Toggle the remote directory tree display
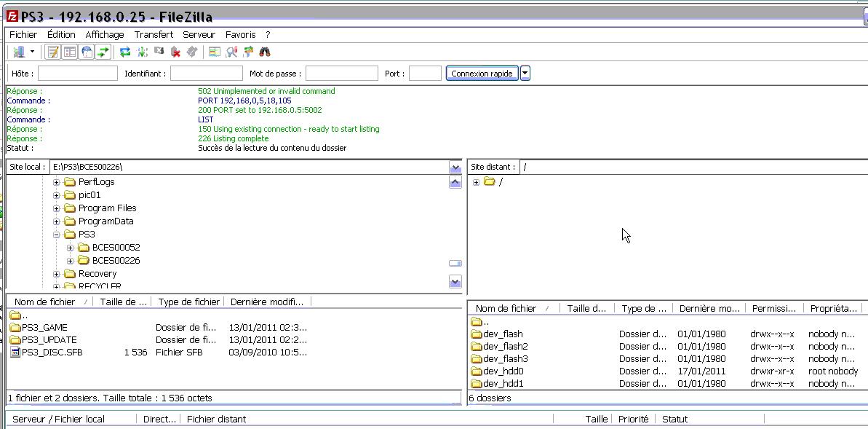The height and width of the screenshot is (429, 868). coord(87,52)
